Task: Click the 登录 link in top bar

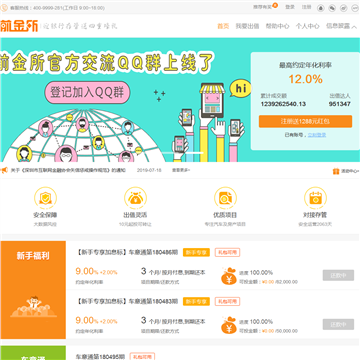Action: pyautogui.click(x=290, y=7)
